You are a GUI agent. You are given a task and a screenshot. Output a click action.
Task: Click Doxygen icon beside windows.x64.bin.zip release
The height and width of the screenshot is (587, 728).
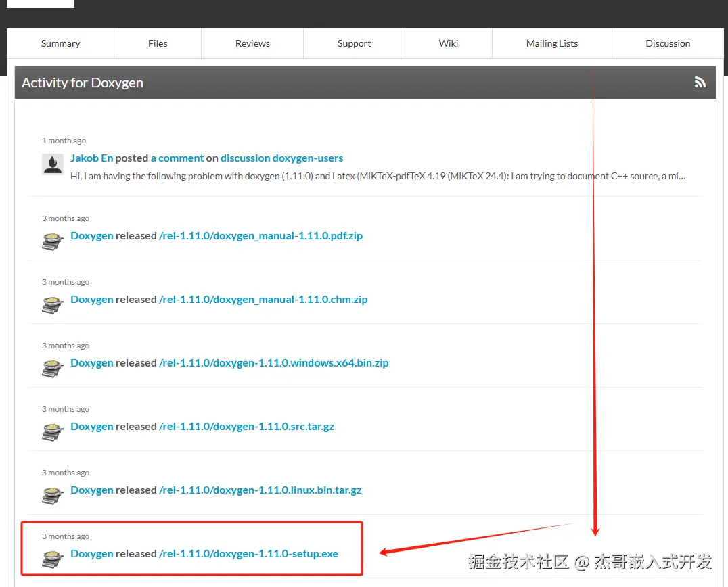(x=53, y=369)
